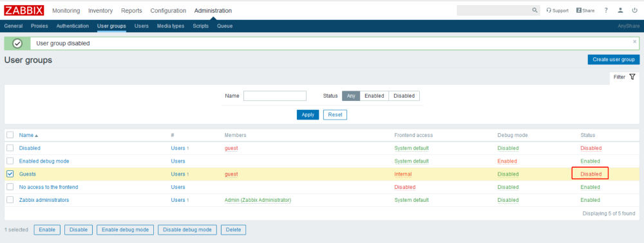The image size is (644, 243).
Task: Click the 'Displaying 5 of 5 found' text
Action: coord(609,213)
